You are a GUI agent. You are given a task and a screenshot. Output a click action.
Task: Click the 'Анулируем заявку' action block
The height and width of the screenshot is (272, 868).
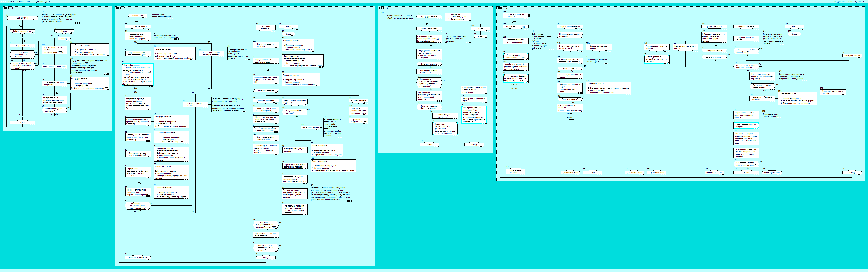click(852, 56)
